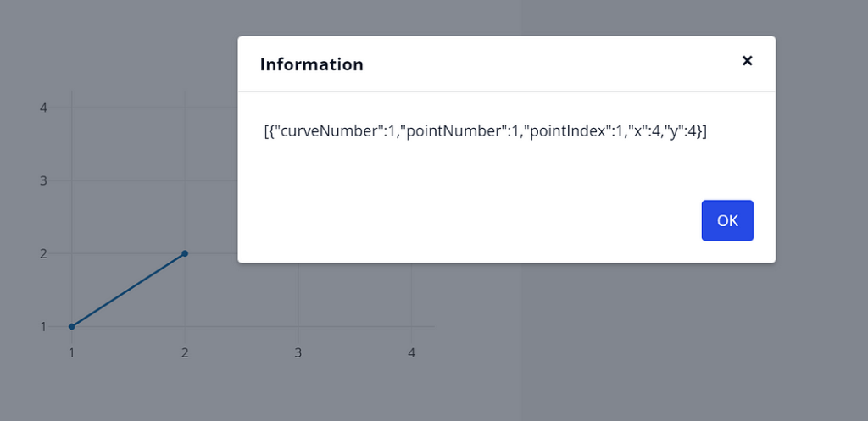Click y-axis tick label 4
Image resolution: width=868 pixels, height=421 pixels.
pyautogui.click(x=43, y=108)
